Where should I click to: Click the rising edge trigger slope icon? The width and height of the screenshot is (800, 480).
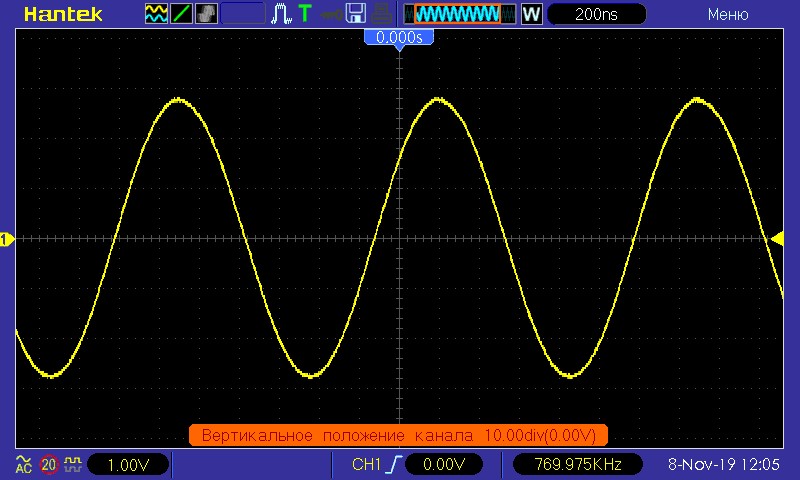tap(395, 464)
